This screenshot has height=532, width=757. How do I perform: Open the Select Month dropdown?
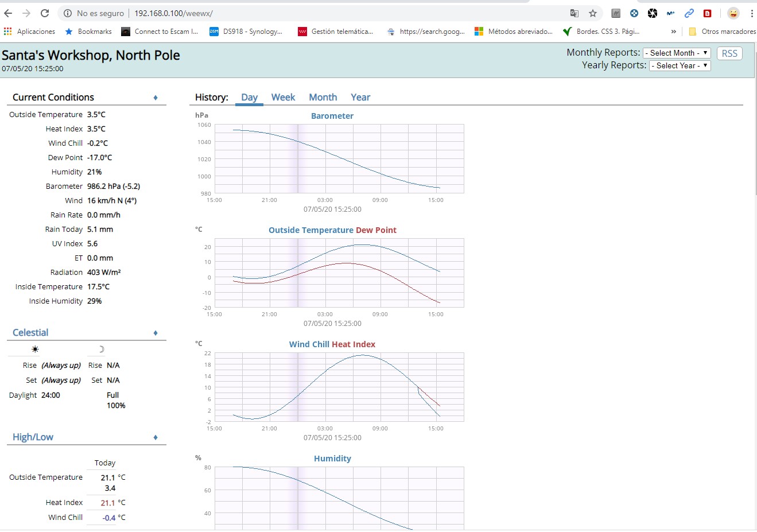[x=677, y=53]
